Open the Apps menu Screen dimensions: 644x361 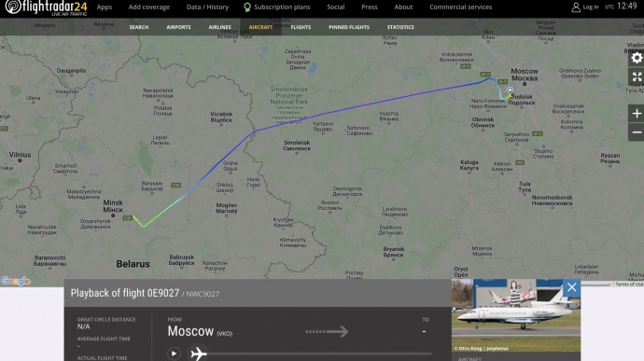point(105,7)
